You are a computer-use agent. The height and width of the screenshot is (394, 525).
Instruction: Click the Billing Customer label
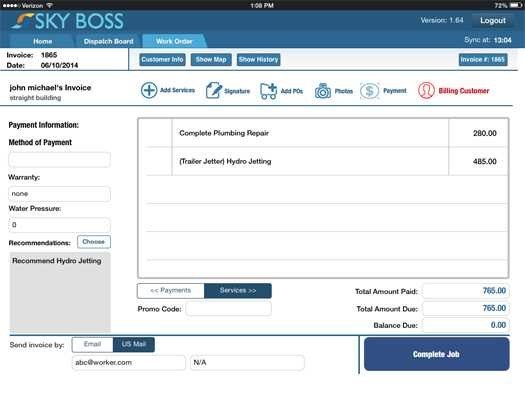tap(464, 91)
